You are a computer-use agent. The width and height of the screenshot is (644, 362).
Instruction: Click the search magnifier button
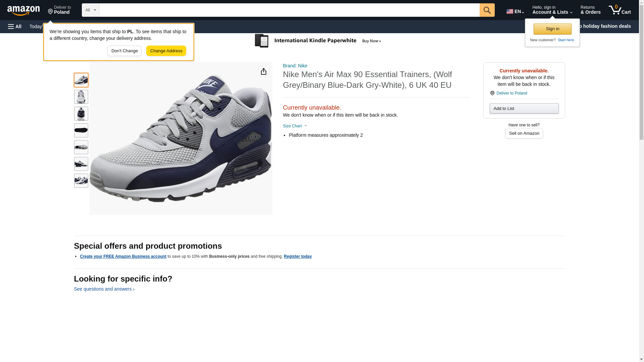[487, 10]
